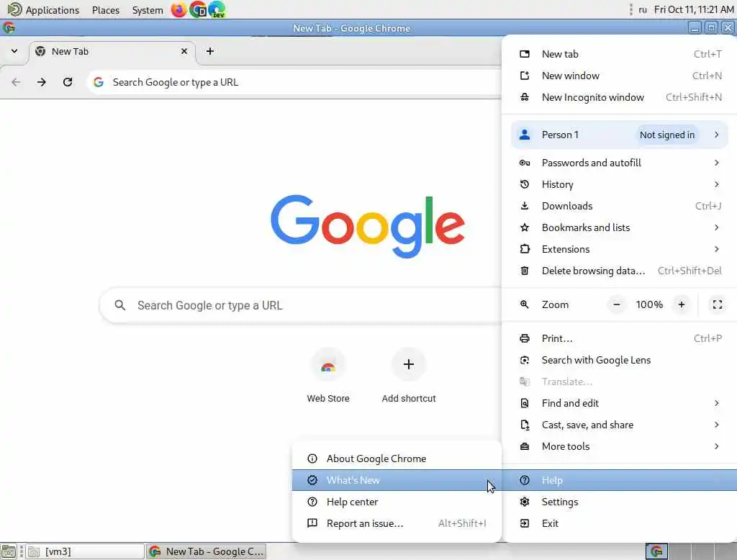Screen dimensions: 737x560
Task: Expand Cast, save, and share submenu
Action: pos(620,425)
